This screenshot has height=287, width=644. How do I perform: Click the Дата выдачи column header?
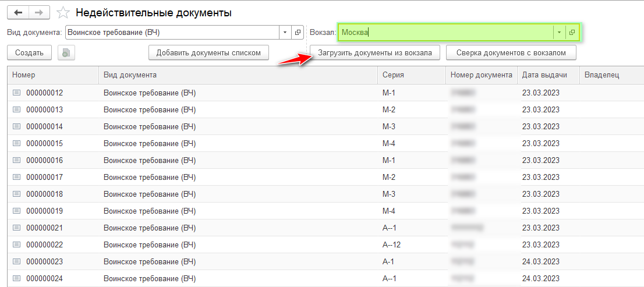point(547,75)
